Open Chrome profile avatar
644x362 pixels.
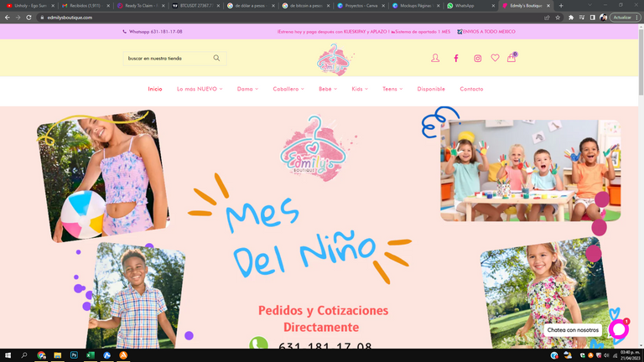pos(603,18)
